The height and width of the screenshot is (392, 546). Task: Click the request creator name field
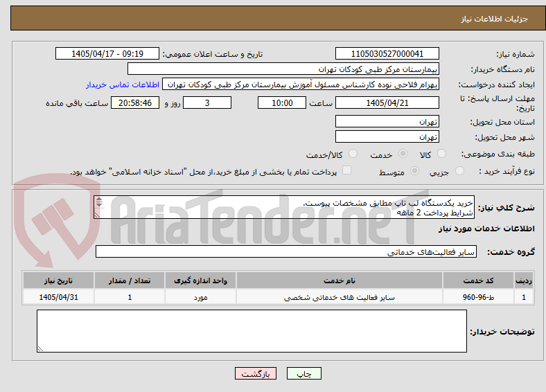[x=301, y=84]
